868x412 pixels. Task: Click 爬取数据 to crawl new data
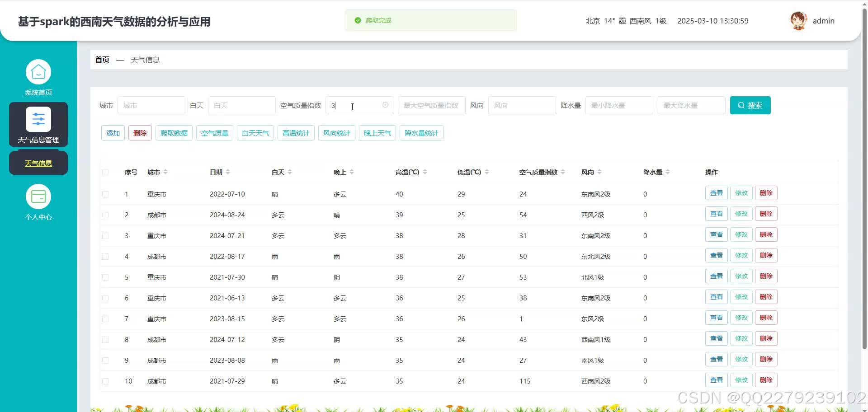[174, 132]
